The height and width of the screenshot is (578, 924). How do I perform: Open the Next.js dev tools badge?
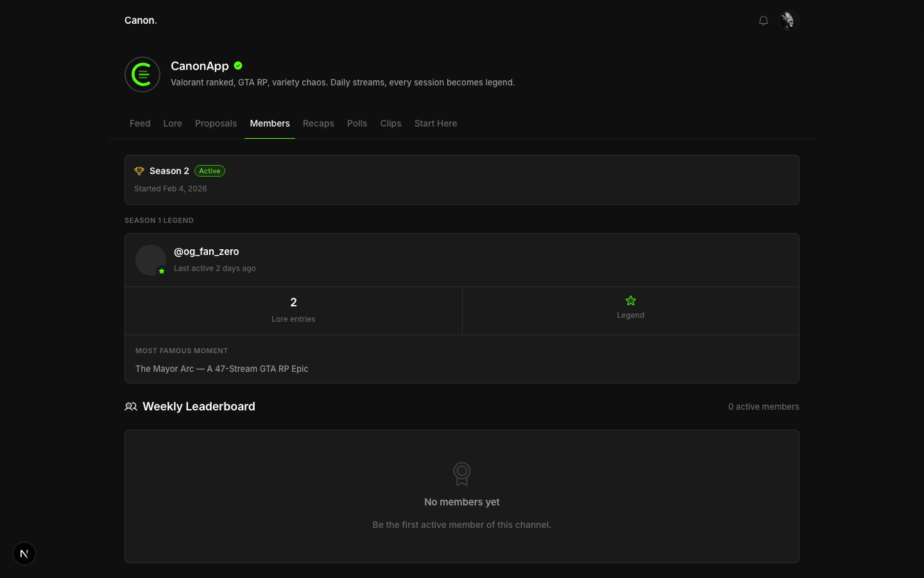(24, 554)
